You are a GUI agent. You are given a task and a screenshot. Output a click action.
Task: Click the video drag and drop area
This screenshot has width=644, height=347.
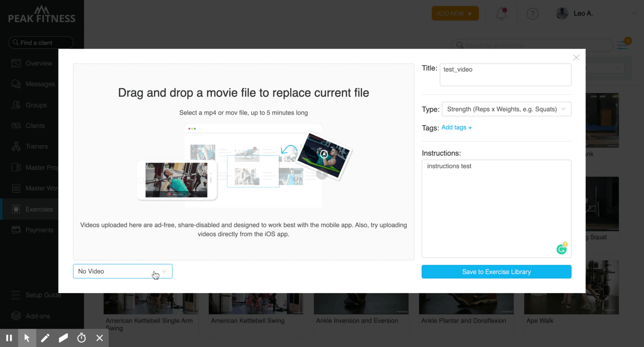[x=244, y=161]
